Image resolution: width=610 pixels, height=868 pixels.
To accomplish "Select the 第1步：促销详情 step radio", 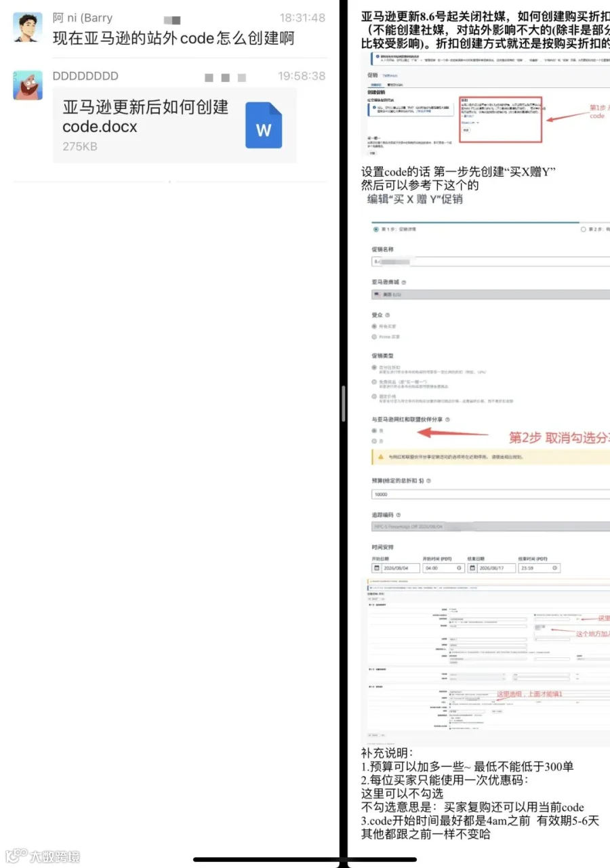I will point(375,229).
